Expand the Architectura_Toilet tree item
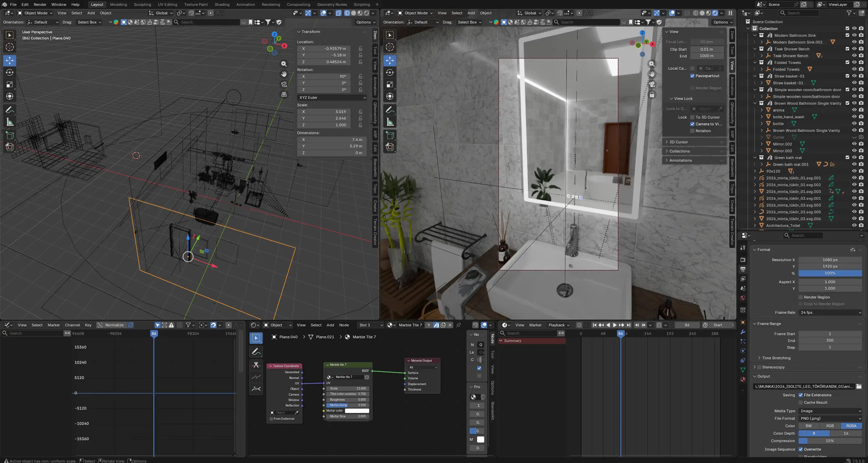This screenshot has width=868, height=463. [x=755, y=225]
